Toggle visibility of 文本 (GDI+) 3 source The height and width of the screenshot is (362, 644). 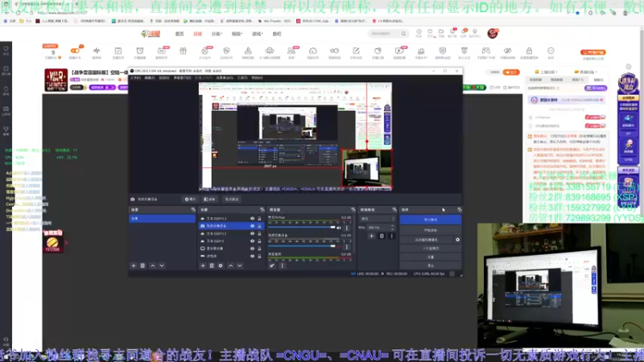click(252, 219)
